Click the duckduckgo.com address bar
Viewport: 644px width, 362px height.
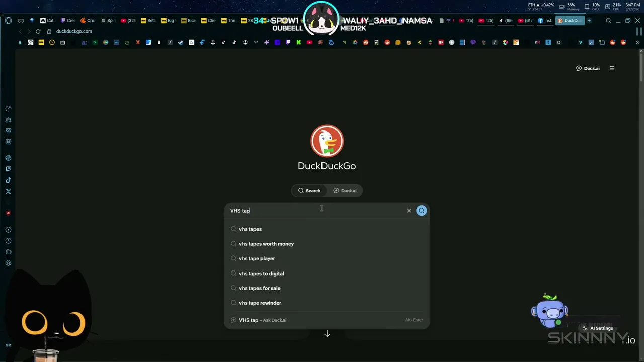(74, 31)
